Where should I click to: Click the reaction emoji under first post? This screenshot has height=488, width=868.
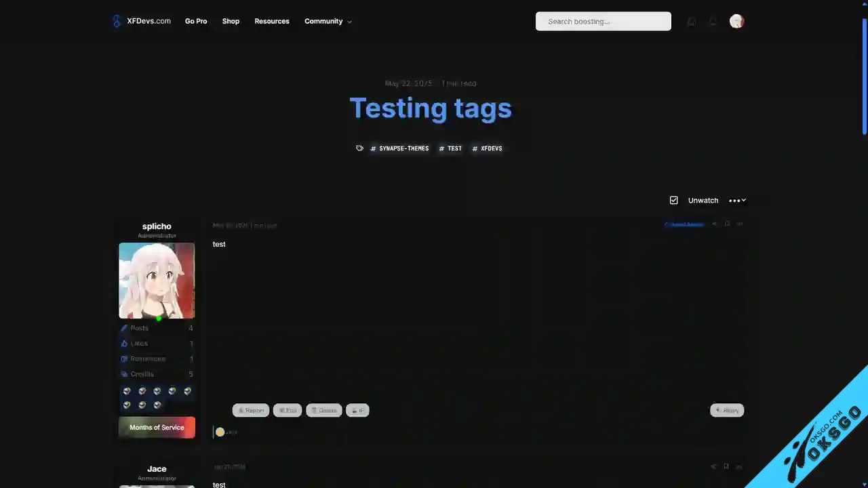coord(220,432)
